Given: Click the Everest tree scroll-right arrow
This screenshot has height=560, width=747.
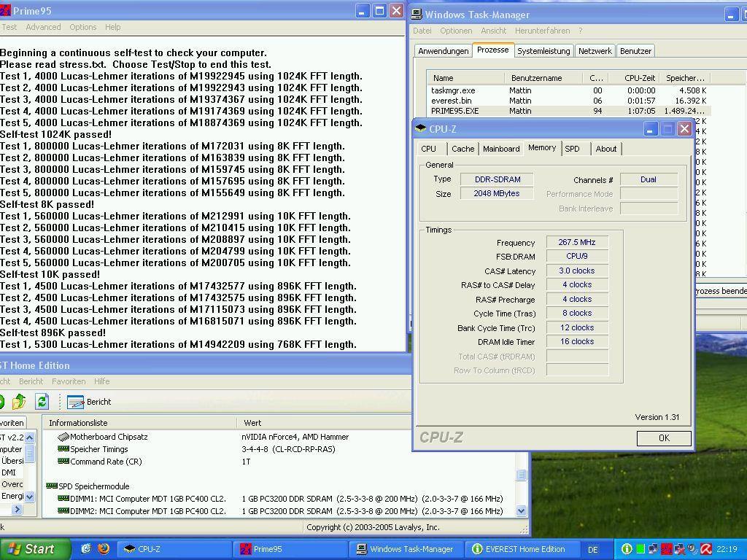Looking at the screenshot, I should 18,509.
